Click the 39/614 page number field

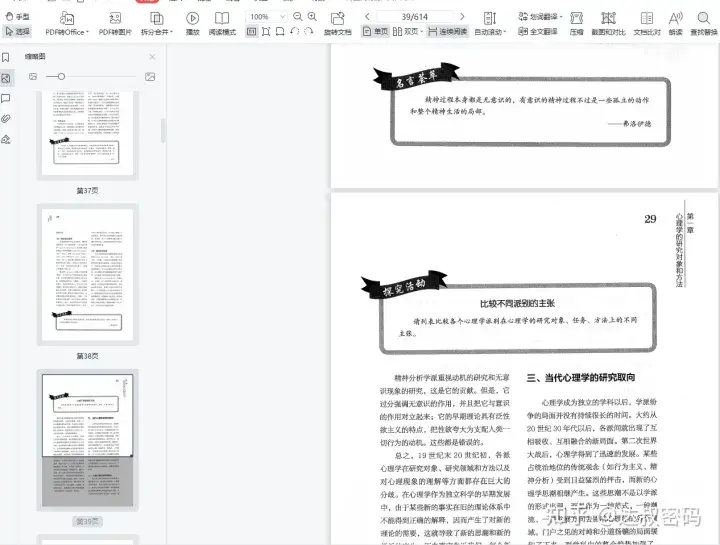[414, 17]
